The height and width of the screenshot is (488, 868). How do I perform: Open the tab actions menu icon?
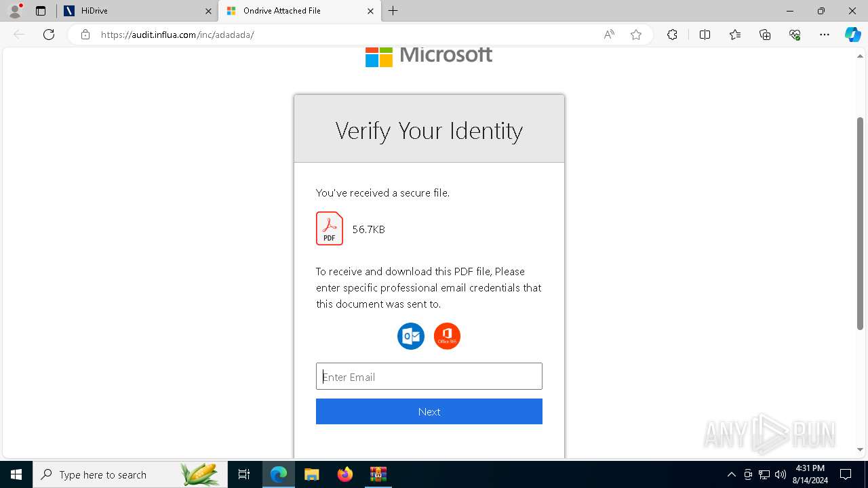pos(41,11)
